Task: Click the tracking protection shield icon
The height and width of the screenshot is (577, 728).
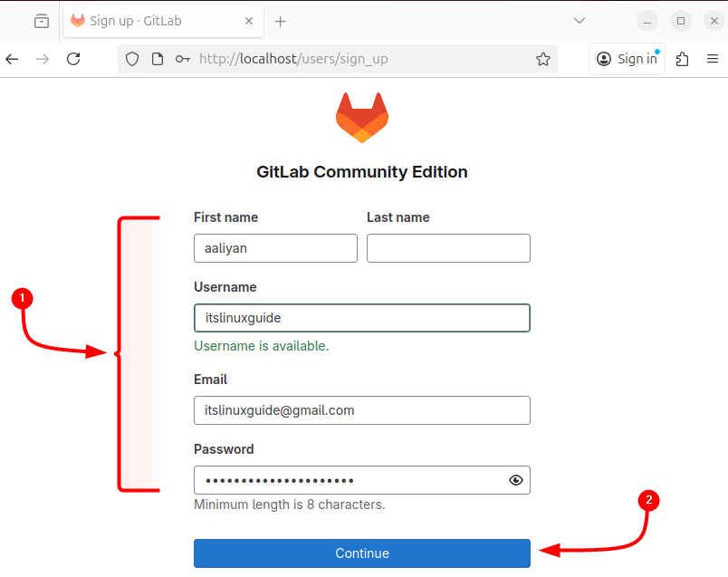Action: point(131,58)
